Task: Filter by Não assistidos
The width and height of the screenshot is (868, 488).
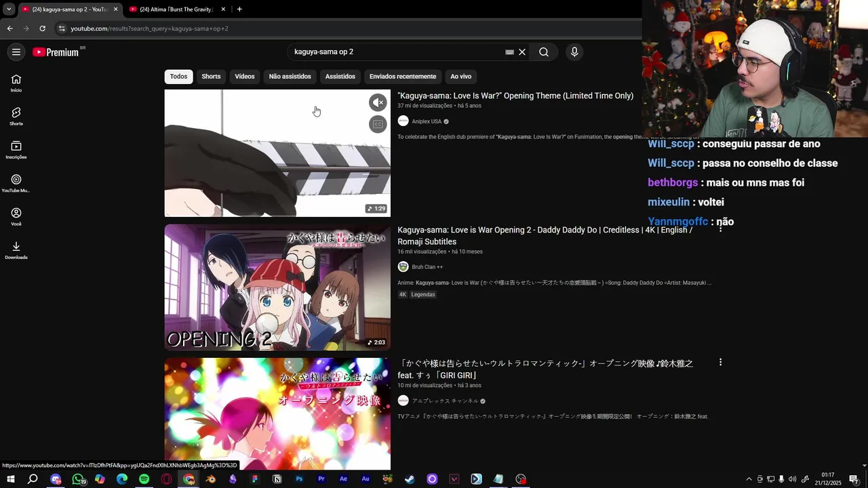Action: pyautogui.click(x=290, y=77)
